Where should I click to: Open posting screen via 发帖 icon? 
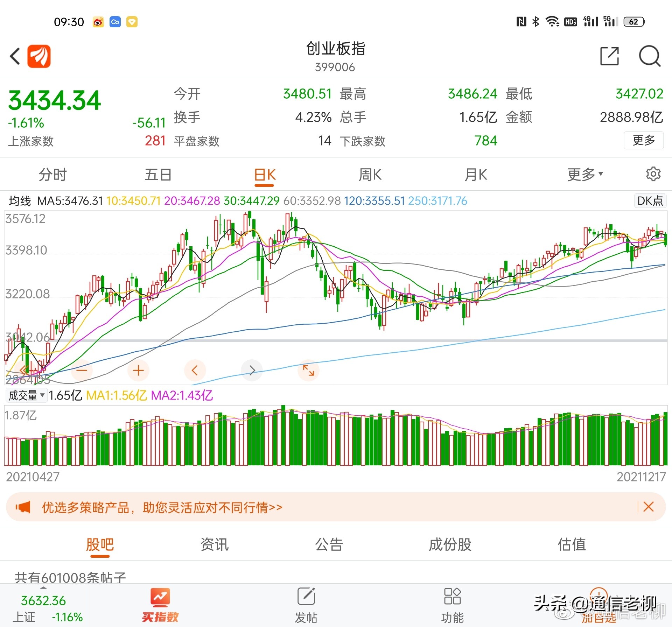click(306, 605)
